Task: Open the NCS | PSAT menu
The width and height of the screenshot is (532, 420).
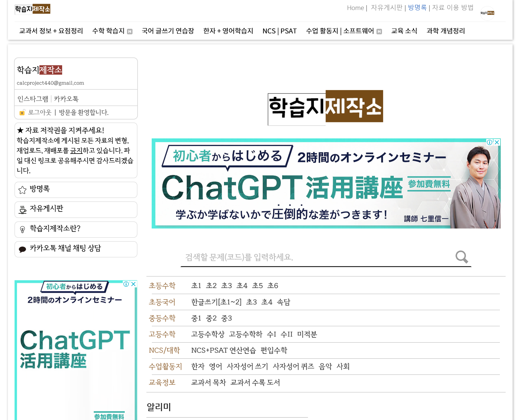Action: [279, 31]
